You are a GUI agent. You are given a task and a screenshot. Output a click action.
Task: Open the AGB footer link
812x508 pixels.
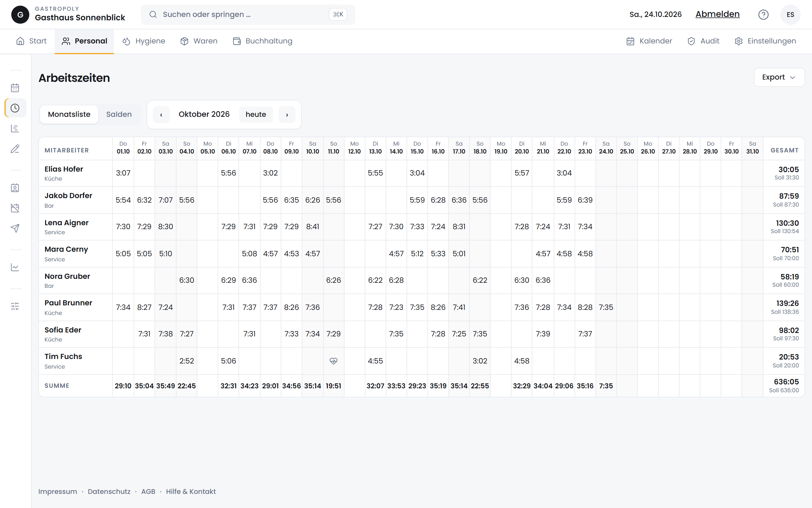(148, 491)
